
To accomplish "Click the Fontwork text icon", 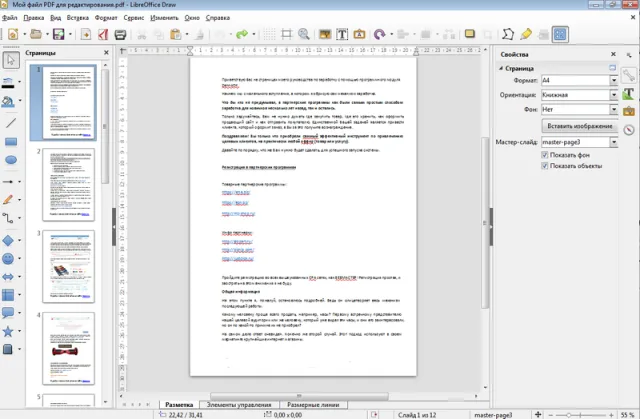I will [x=359, y=34].
